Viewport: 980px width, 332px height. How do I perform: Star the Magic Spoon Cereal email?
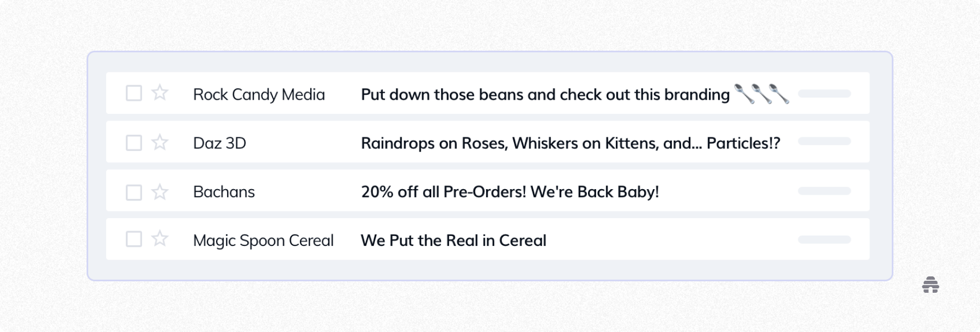(160, 239)
